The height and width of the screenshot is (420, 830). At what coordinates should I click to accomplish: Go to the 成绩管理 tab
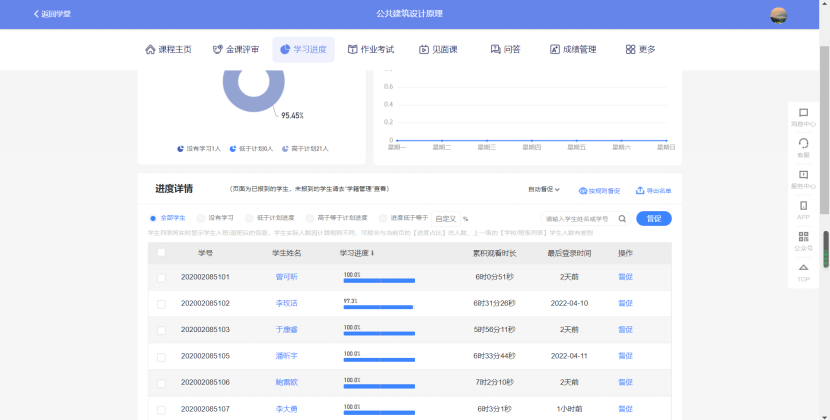click(x=573, y=49)
